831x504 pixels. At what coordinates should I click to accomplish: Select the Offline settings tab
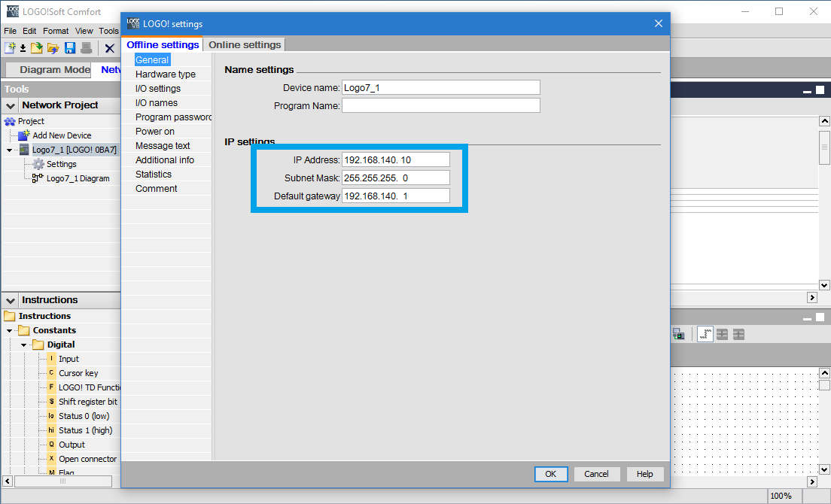(x=163, y=45)
